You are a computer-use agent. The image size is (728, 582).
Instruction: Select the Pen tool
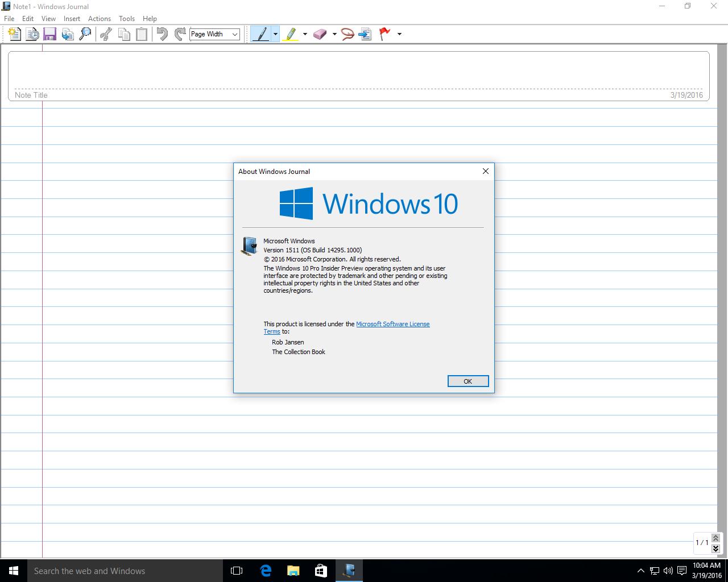click(x=260, y=34)
